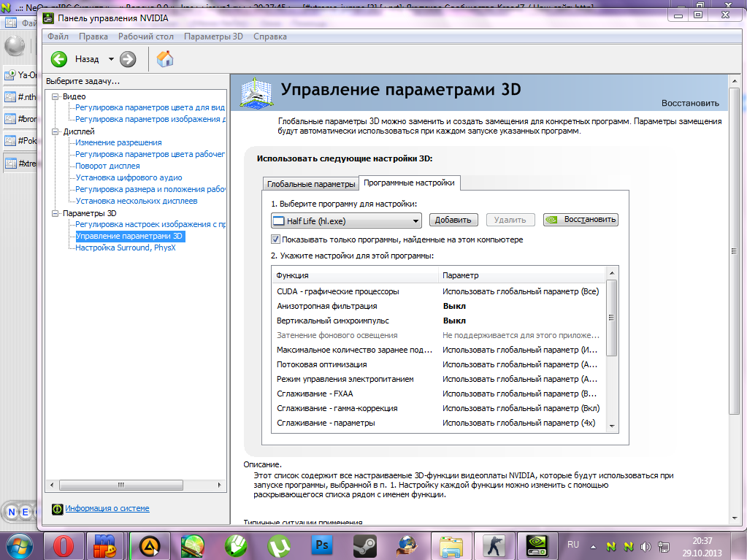Viewport: 747px width, 560px height.
Task: Open AIMP player from the taskbar
Action: pos(150,546)
